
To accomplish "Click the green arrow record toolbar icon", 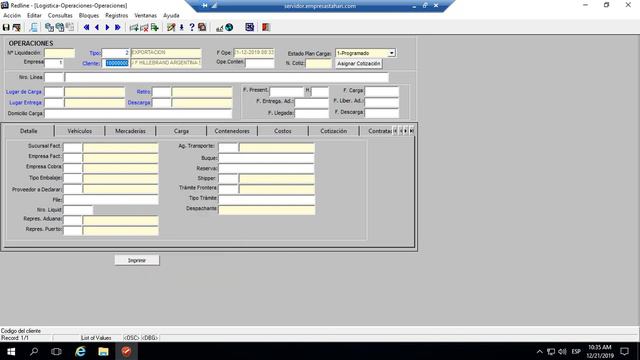I will pos(155,27).
